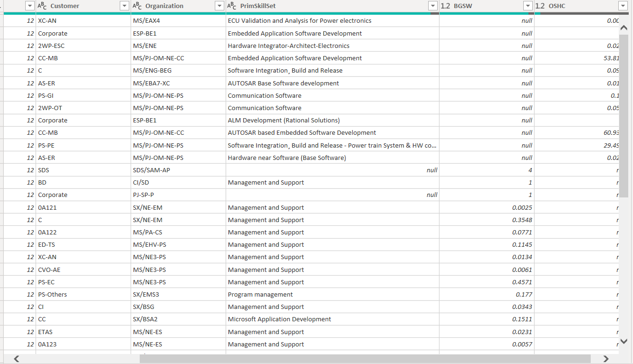
Task: Select the PS-GI customer cell
Action: 83,95
